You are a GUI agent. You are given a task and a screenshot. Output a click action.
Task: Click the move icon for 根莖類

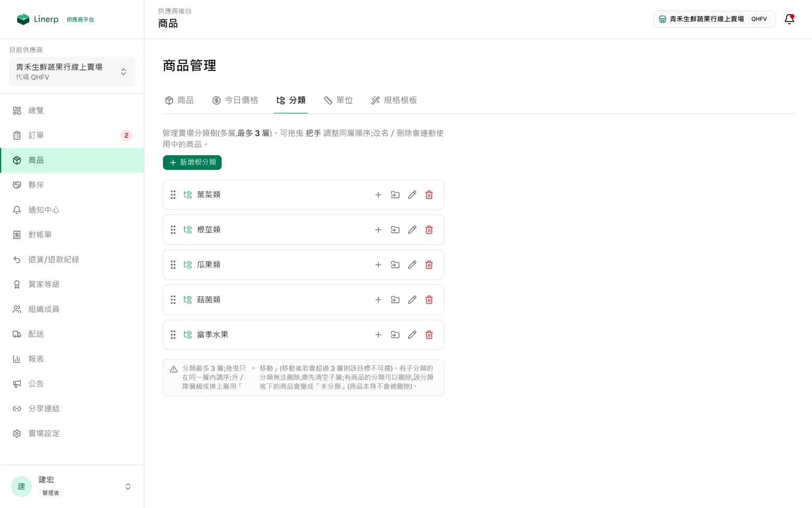click(395, 230)
